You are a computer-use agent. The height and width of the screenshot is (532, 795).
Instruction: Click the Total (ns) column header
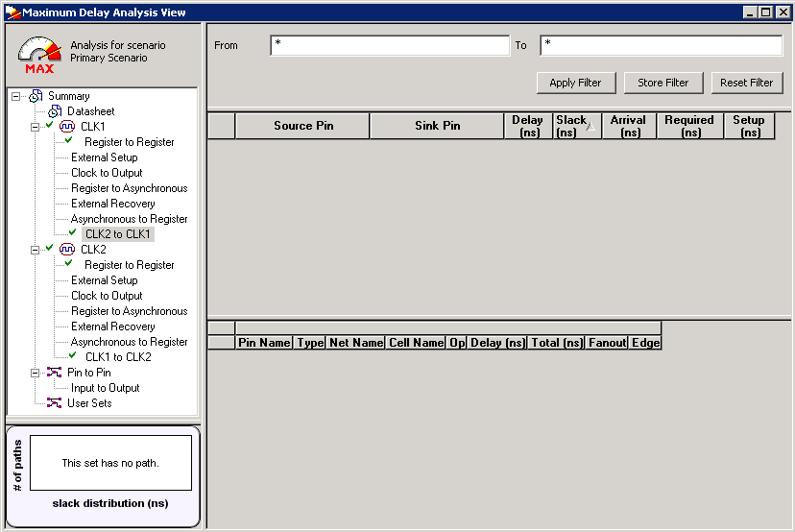click(557, 343)
